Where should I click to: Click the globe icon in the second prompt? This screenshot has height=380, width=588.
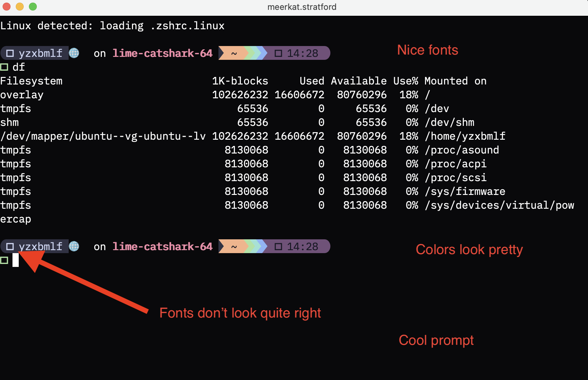pos(74,246)
